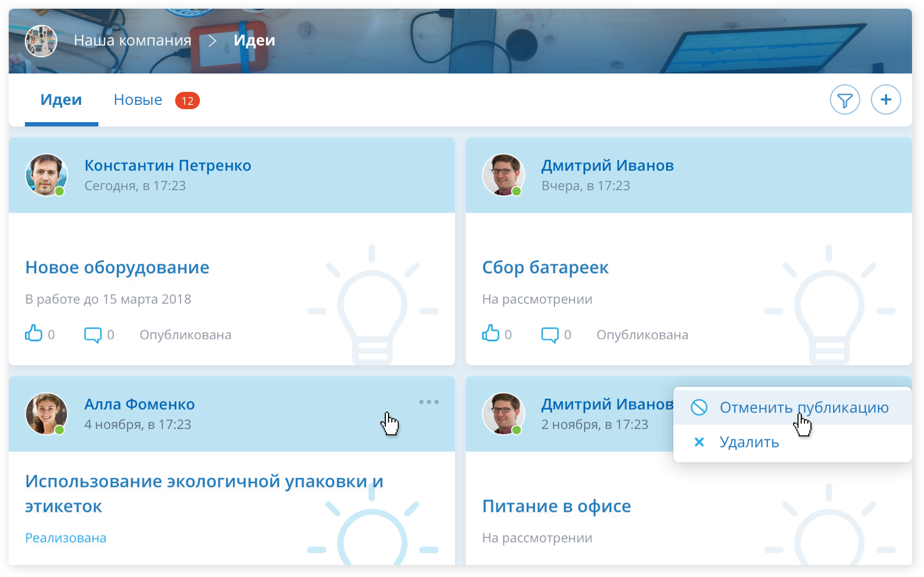Click the thumbs-up icon on «Сбор батареек»
924x577 pixels.
(x=491, y=334)
